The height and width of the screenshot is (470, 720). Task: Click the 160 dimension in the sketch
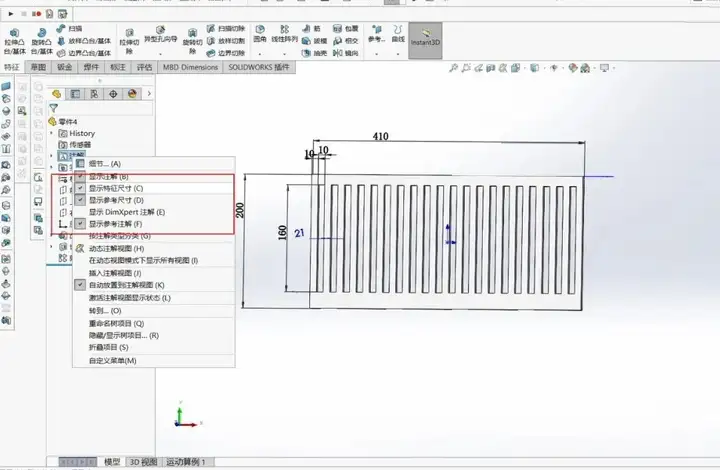(282, 232)
